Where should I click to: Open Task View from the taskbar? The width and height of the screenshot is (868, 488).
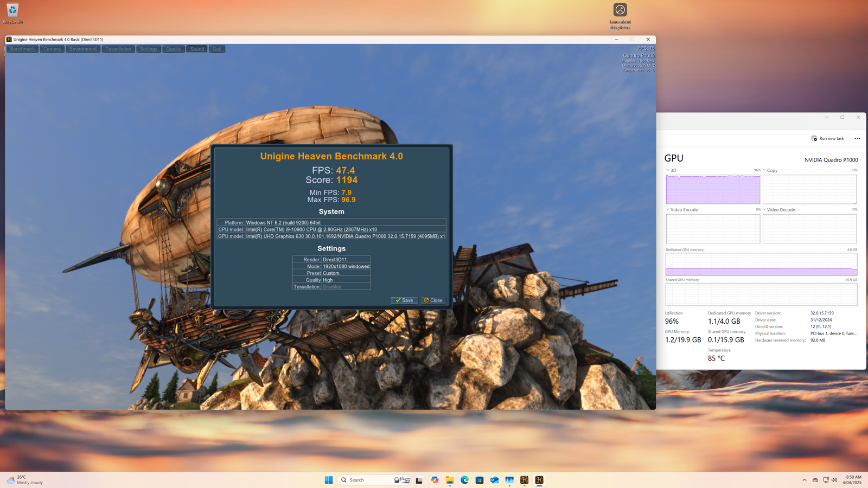click(x=419, y=480)
